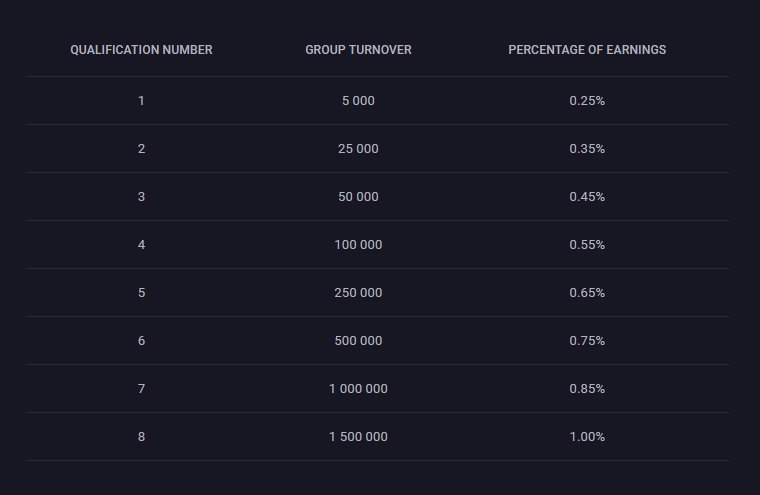Click the PERCENTAGE OF EARNINGS column header

(587, 50)
